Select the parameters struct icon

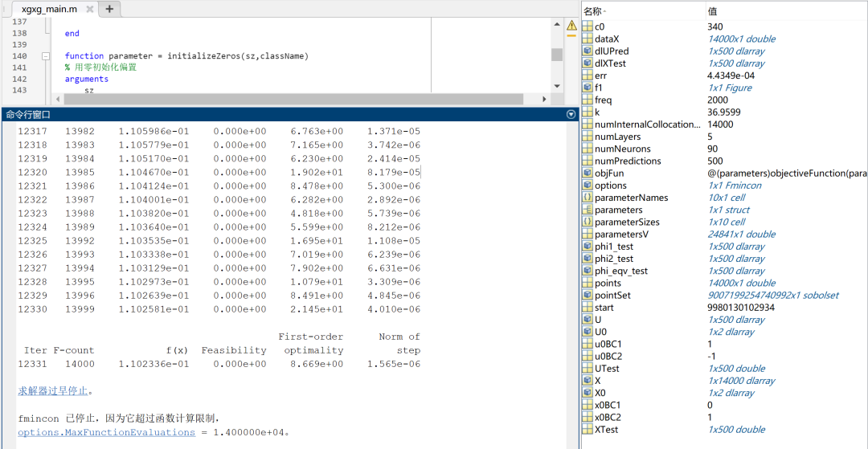tap(588, 210)
